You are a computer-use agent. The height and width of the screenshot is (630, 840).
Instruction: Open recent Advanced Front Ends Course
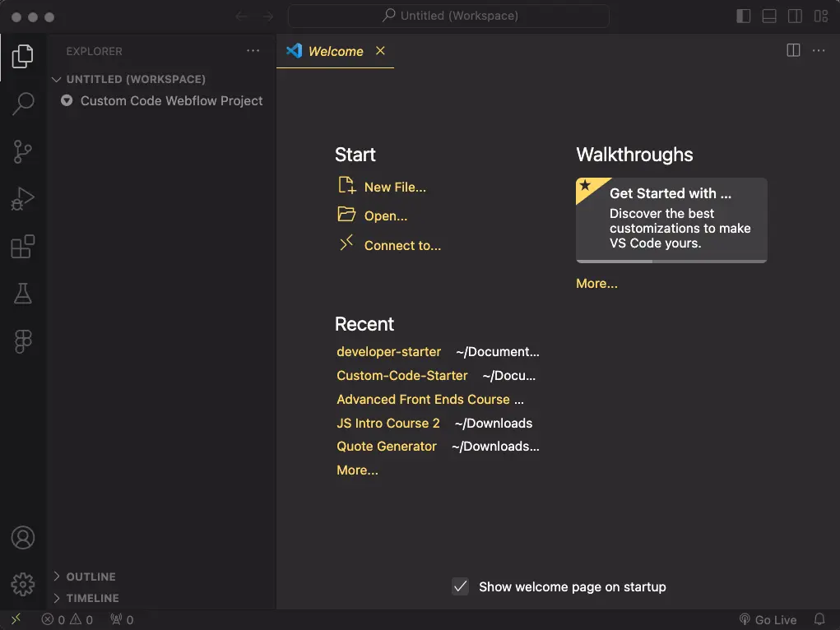point(423,400)
